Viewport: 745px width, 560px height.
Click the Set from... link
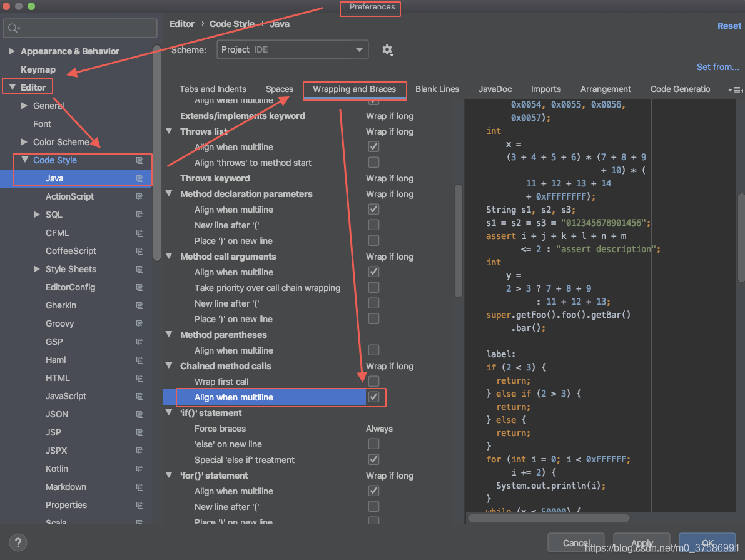coord(718,67)
